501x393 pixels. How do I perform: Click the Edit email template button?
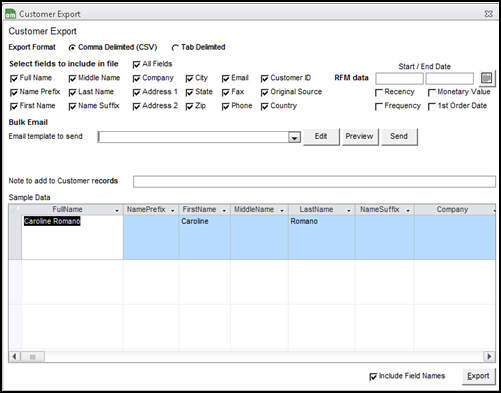tap(321, 137)
